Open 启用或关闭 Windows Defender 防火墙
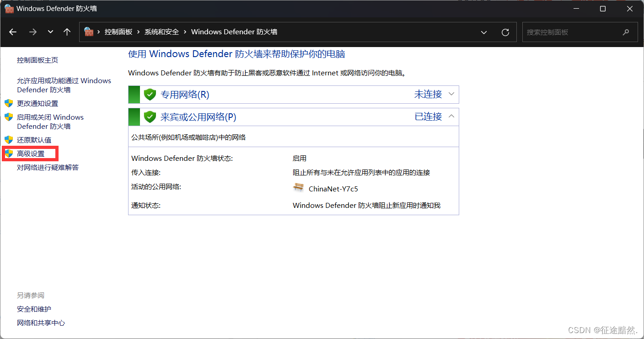Image resolution: width=644 pixels, height=339 pixels. click(50, 122)
